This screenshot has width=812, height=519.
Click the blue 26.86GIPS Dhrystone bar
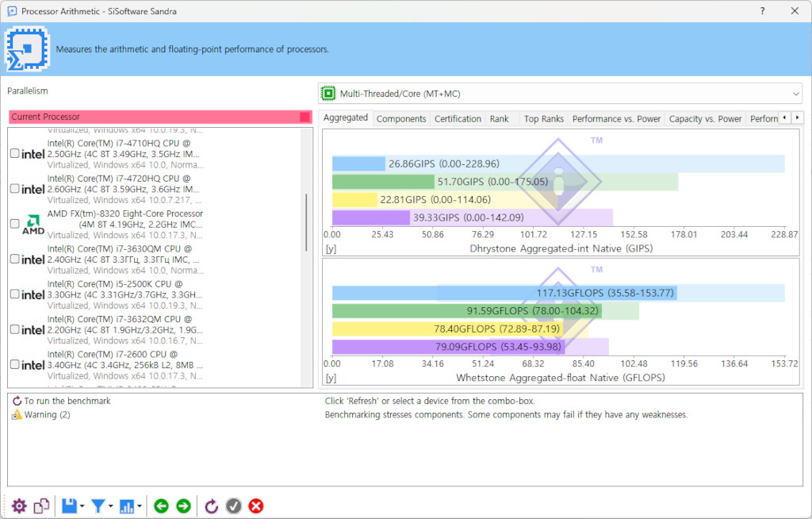pos(358,163)
